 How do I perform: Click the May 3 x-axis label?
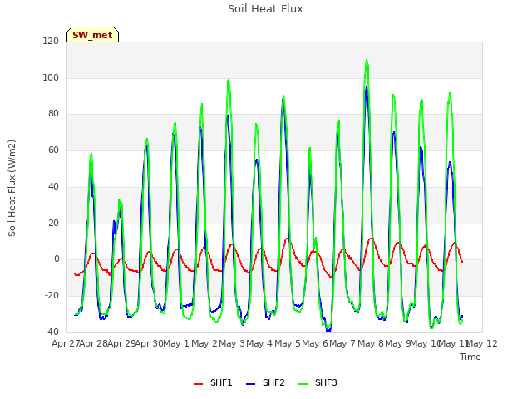[232, 343]
